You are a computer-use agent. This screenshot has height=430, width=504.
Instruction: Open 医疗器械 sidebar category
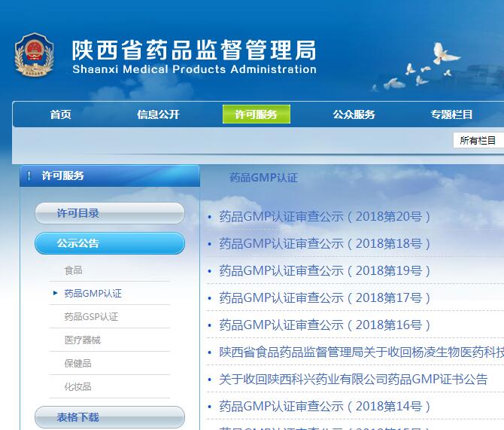click(83, 340)
